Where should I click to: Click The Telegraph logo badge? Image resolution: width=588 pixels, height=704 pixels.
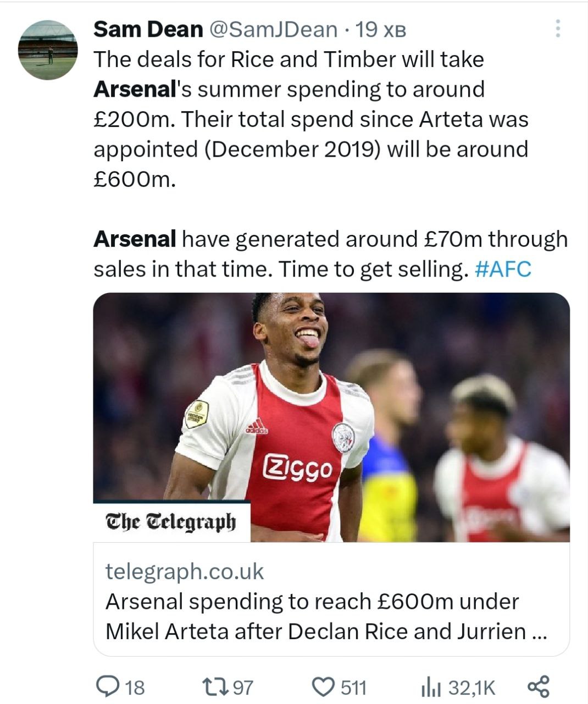171,521
